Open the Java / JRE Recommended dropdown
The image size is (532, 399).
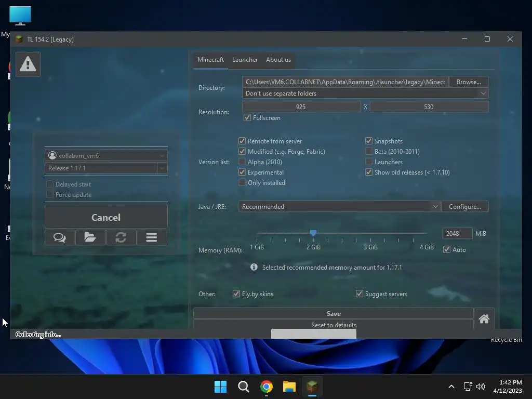click(x=339, y=206)
